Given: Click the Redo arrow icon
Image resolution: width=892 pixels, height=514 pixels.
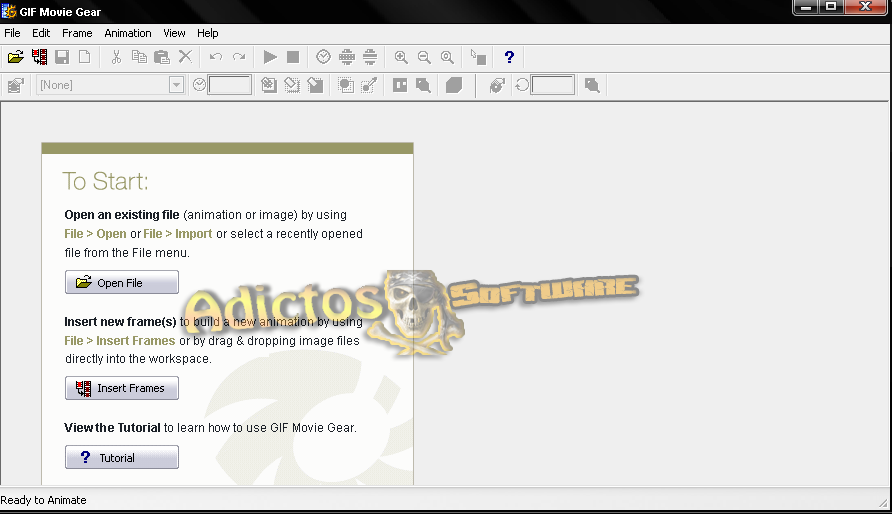Looking at the screenshot, I should [239, 57].
